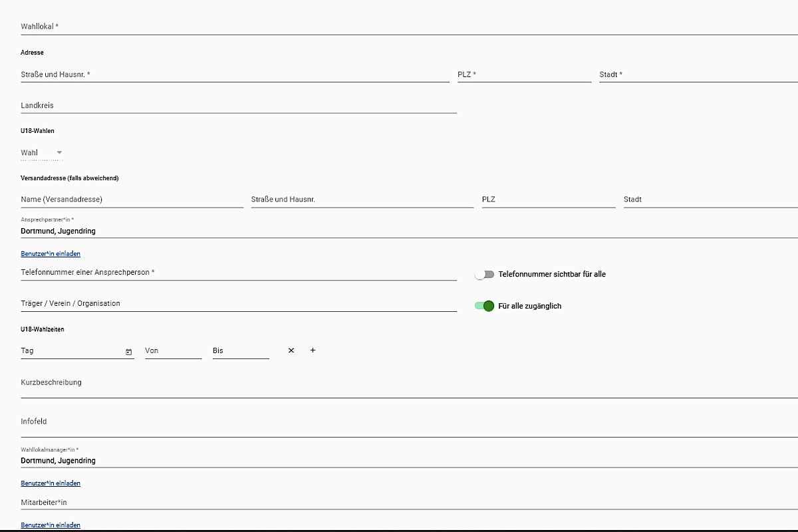Open the Ansprechpartner*in selection field
The height and width of the screenshot is (532, 798).
[399, 231]
